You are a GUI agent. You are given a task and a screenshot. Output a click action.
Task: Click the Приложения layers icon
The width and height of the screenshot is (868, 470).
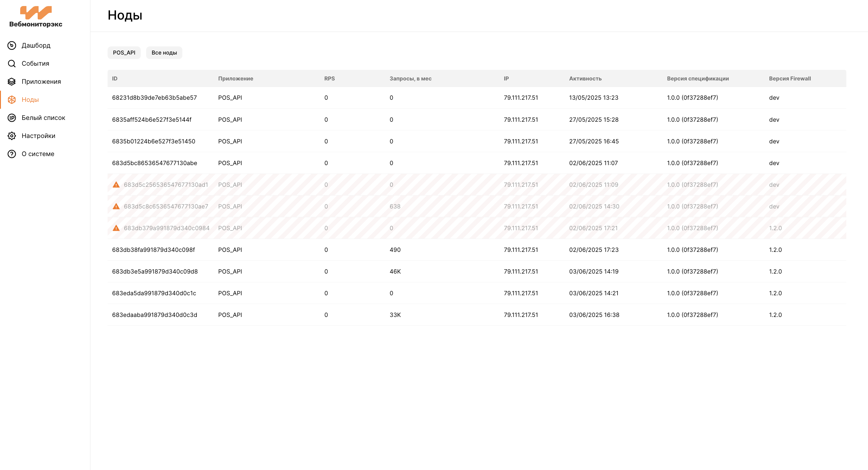pyautogui.click(x=12, y=82)
